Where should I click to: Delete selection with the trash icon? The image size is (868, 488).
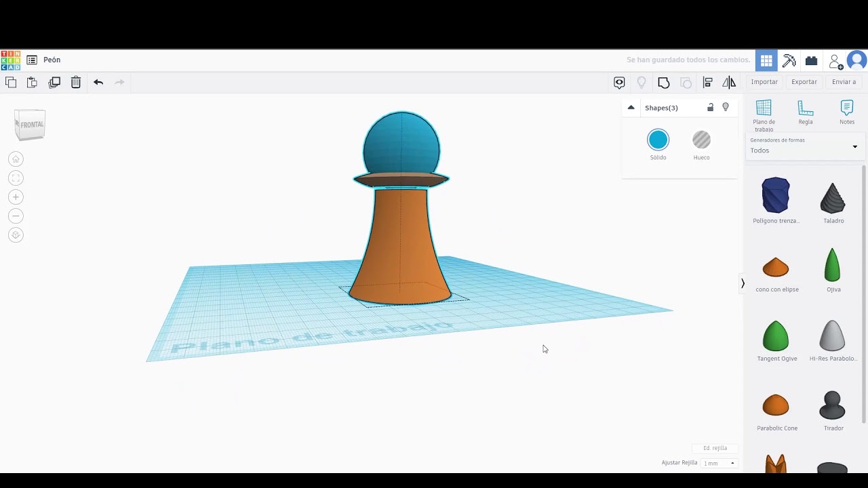coord(76,83)
